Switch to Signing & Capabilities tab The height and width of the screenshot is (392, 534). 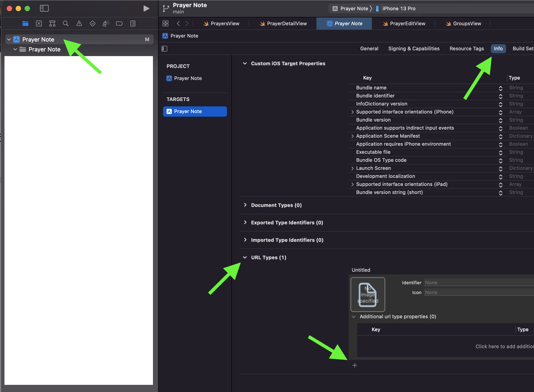[x=414, y=49]
